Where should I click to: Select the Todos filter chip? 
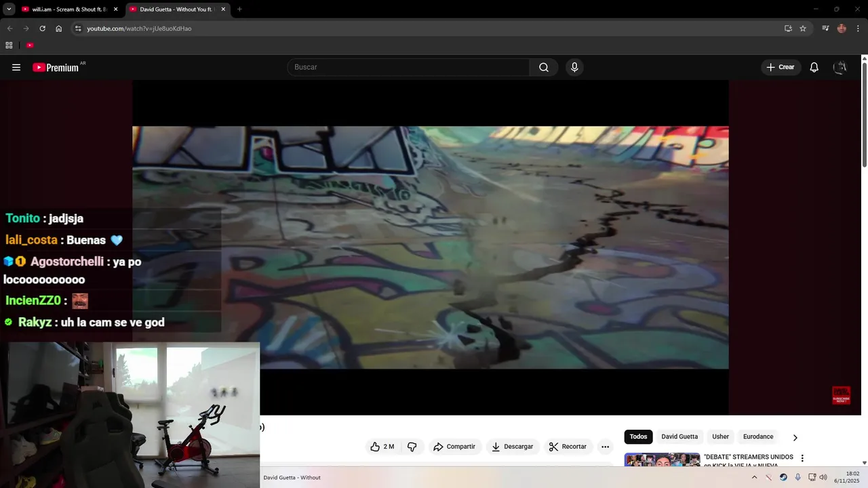pos(638,436)
